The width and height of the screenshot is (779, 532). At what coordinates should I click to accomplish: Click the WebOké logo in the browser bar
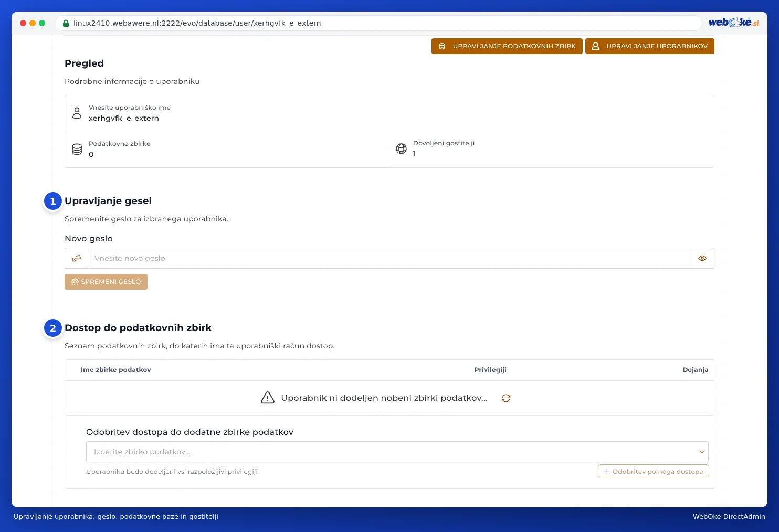733,23
